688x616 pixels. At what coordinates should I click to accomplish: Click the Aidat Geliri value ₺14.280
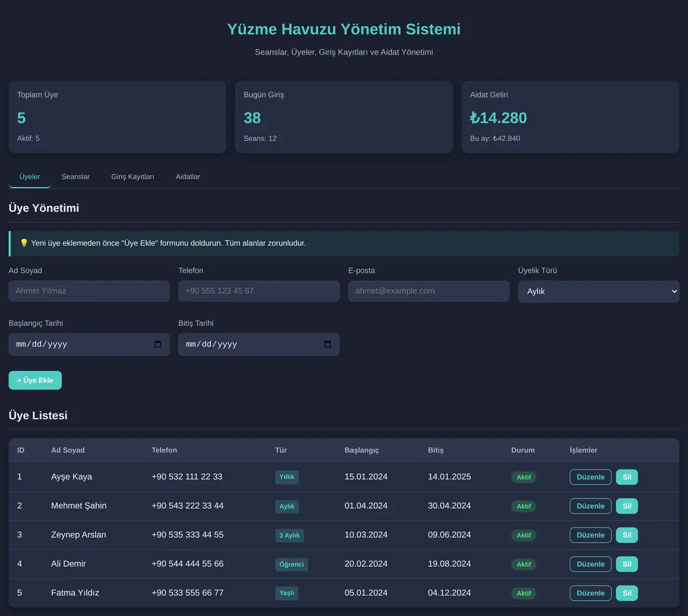(x=498, y=118)
